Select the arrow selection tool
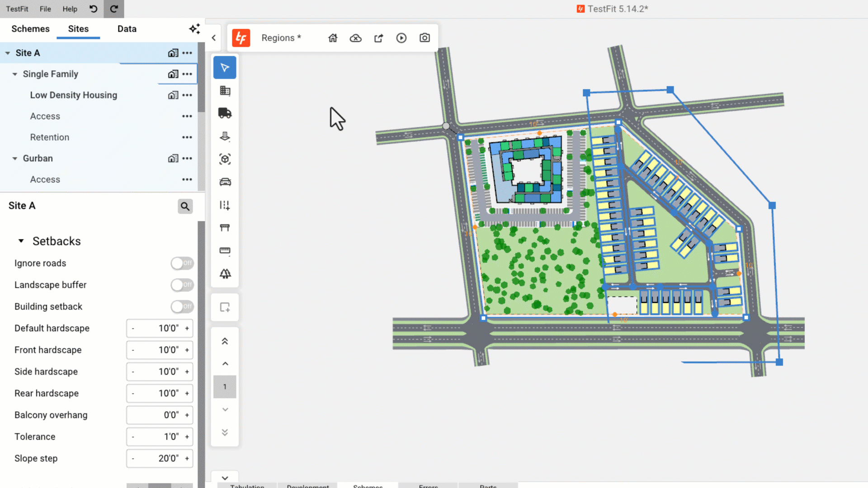The height and width of the screenshot is (488, 868). pyautogui.click(x=225, y=68)
